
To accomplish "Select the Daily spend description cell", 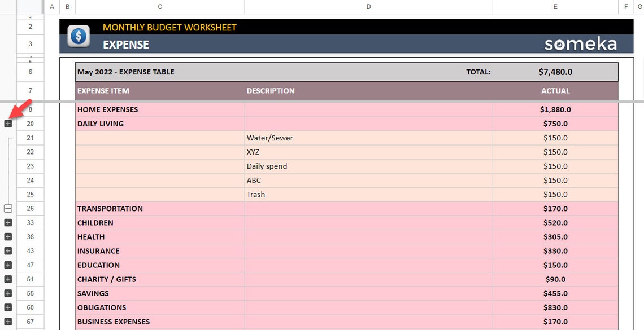I will [368, 166].
